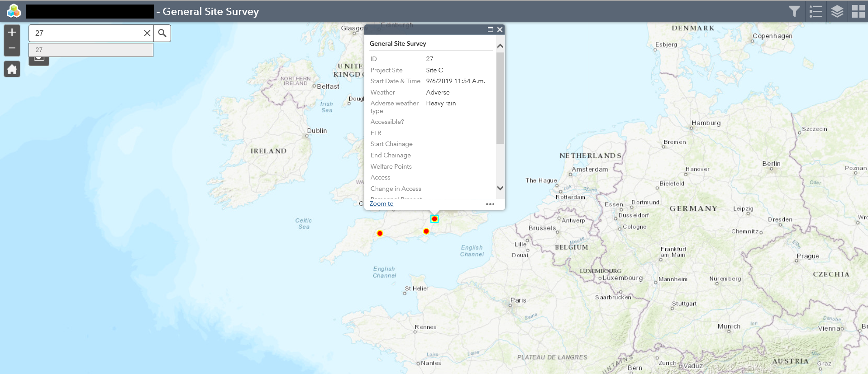
Task: Click the search magnifier button
Action: tap(162, 33)
